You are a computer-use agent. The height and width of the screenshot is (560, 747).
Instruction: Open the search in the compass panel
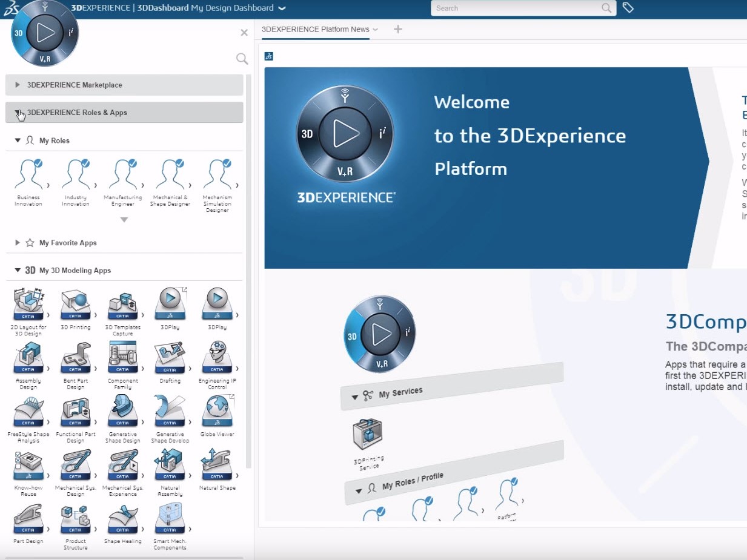coord(242,59)
